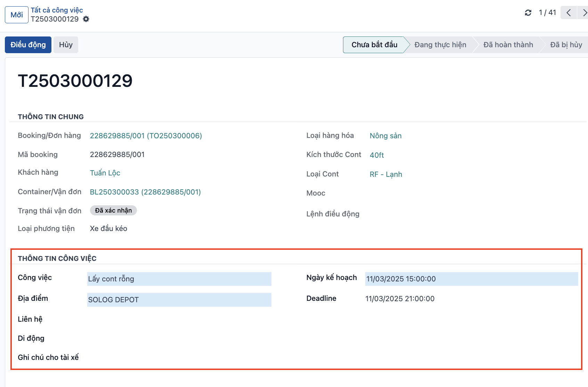Screen dimensions: 588x387
Task: Click the Deadline label
Action: [x=321, y=298]
